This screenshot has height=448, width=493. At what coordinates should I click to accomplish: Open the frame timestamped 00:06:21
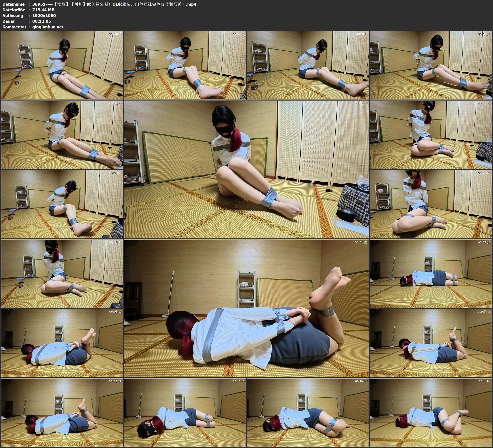62,274
